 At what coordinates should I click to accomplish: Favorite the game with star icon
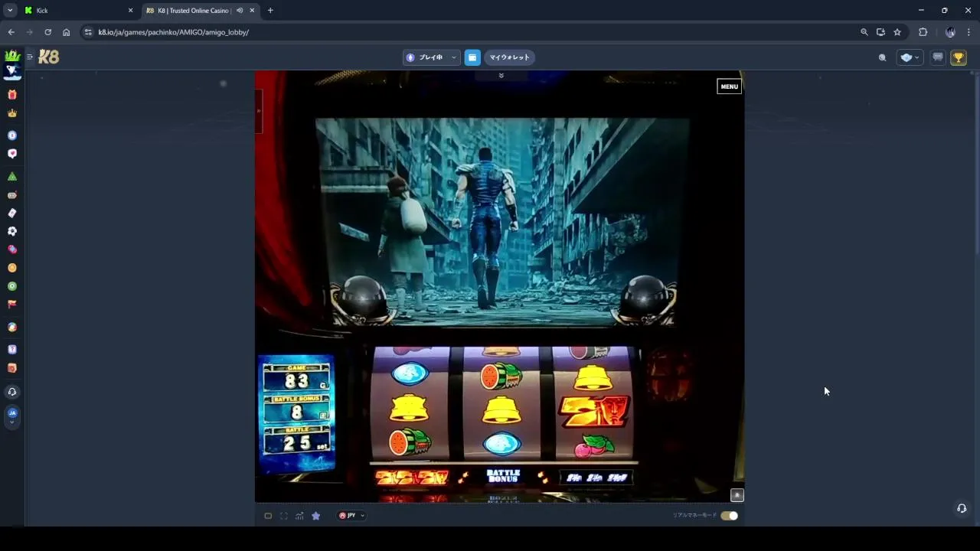point(315,516)
